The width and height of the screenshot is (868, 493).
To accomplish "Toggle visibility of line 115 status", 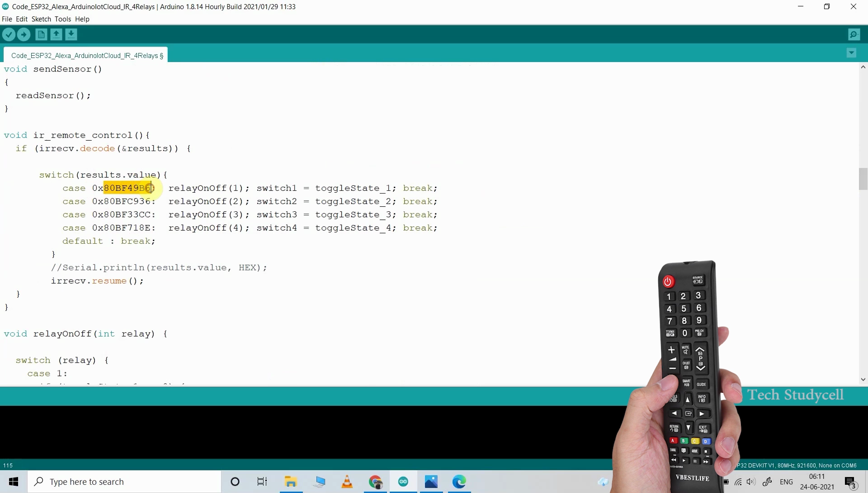I will point(8,465).
